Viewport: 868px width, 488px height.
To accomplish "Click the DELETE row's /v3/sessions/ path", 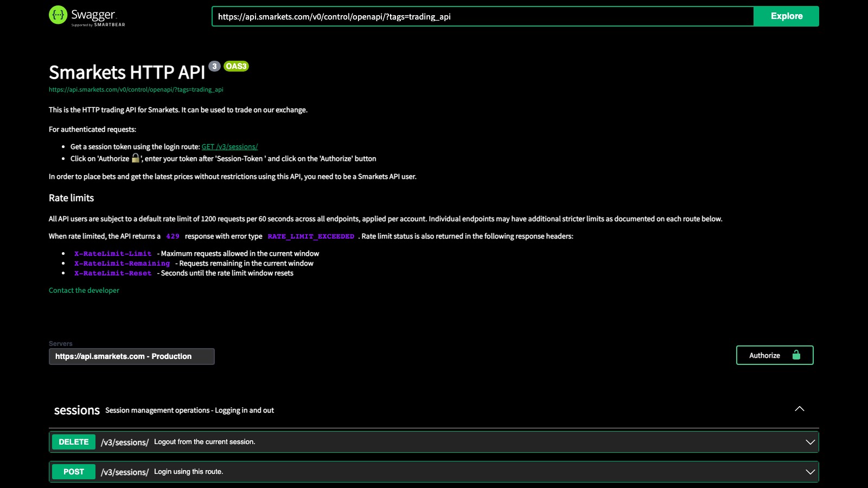I will (125, 442).
